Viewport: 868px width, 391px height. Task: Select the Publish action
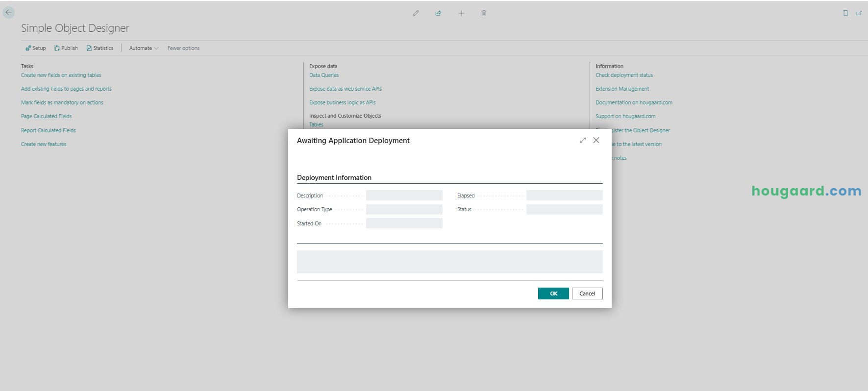pos(66,48)
